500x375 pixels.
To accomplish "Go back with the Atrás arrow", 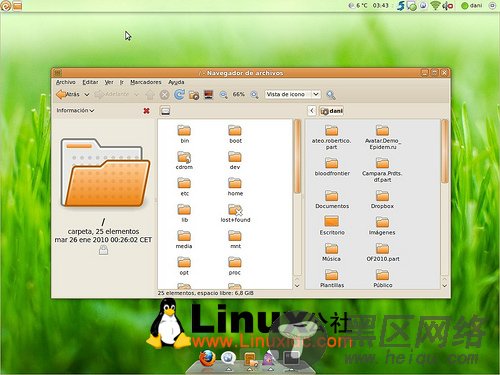I will pos(68,95).
